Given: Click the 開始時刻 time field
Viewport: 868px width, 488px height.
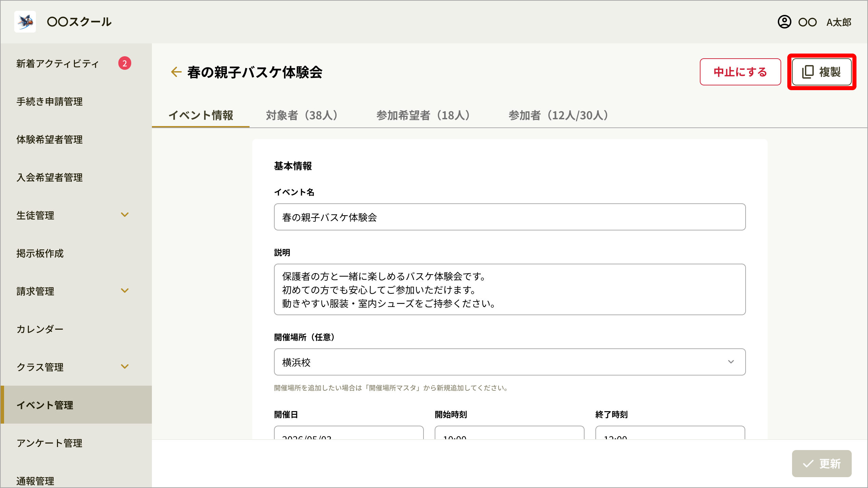Looking at the screenshot, I should pyautogui.click(x=509, y=433).
